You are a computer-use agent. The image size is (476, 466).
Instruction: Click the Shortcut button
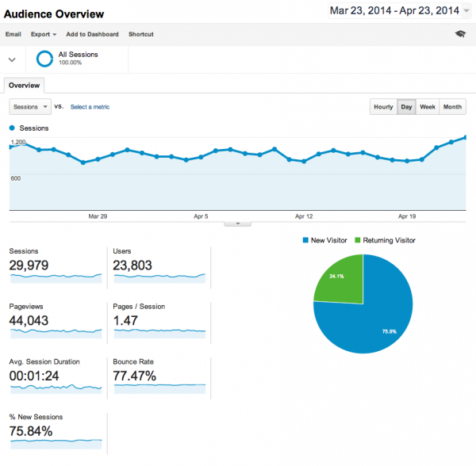coord(140,35)
